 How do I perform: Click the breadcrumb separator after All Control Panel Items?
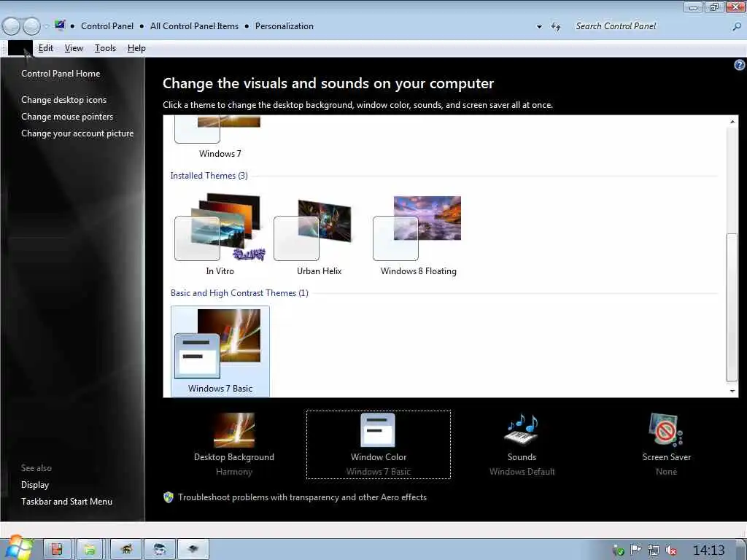tap(247, 26)
